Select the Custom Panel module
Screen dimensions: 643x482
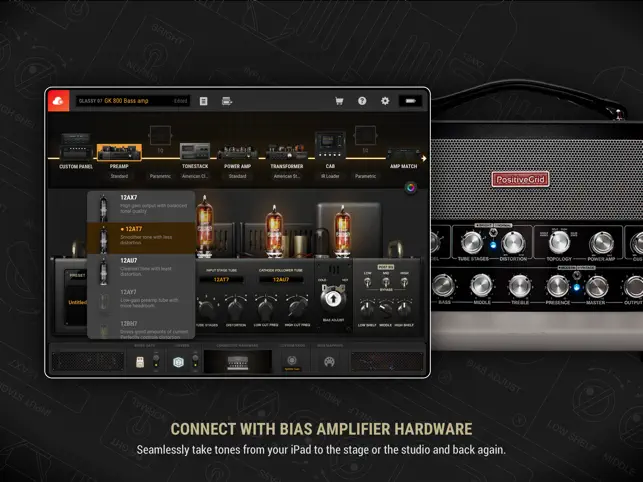click(x=76, y=151)
